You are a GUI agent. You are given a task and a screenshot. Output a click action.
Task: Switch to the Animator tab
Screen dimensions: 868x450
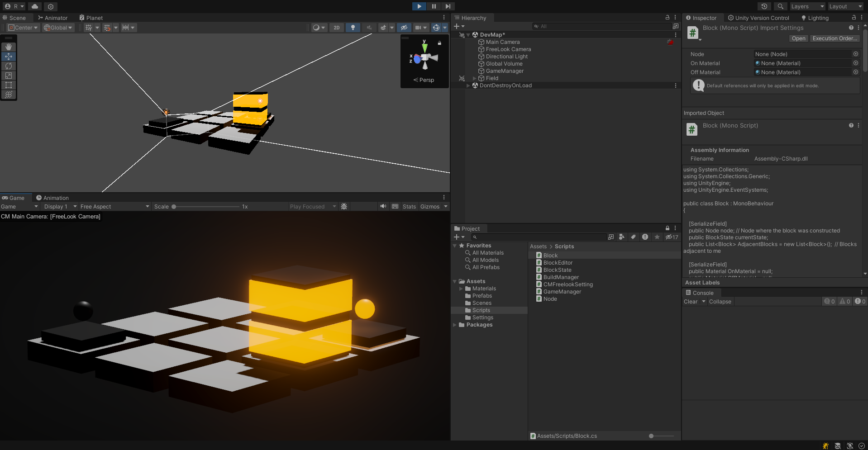[52, 18]
